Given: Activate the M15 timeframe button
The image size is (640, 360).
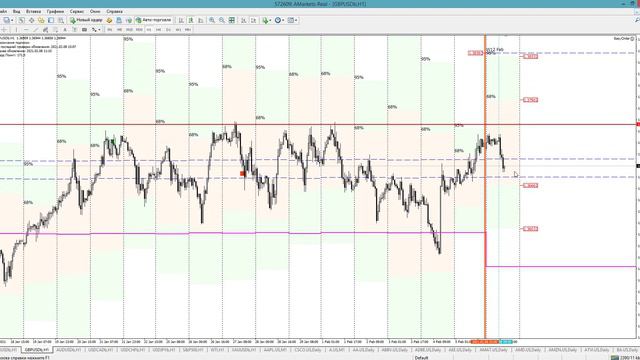Looking at the screenshot, I should pyautogui.click(x=129, y=29).
